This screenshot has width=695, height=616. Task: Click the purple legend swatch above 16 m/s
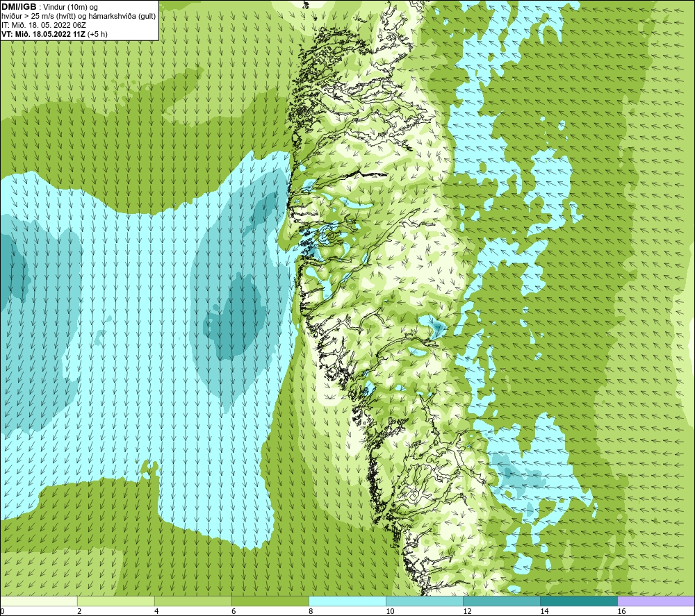(x=656, y=601)
